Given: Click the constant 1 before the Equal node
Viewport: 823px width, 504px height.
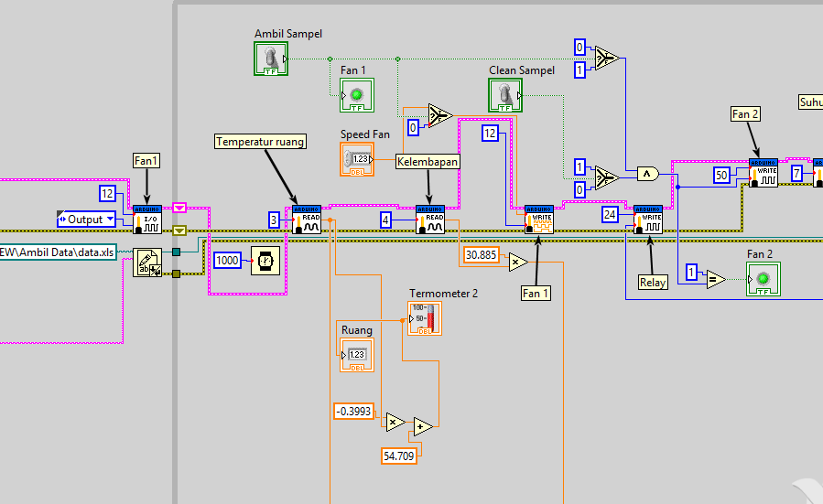Looking at the screenshot, I should point(691,273).
